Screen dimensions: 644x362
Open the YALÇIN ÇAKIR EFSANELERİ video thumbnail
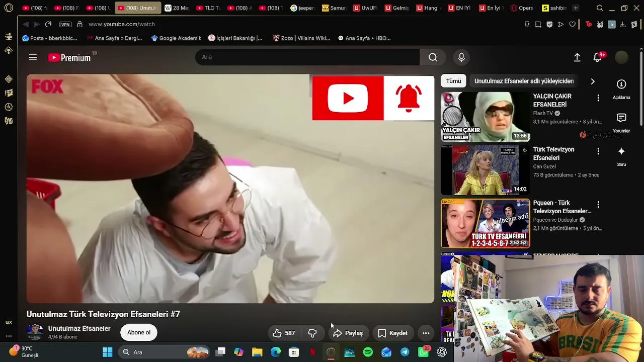[x=486, y=117]
